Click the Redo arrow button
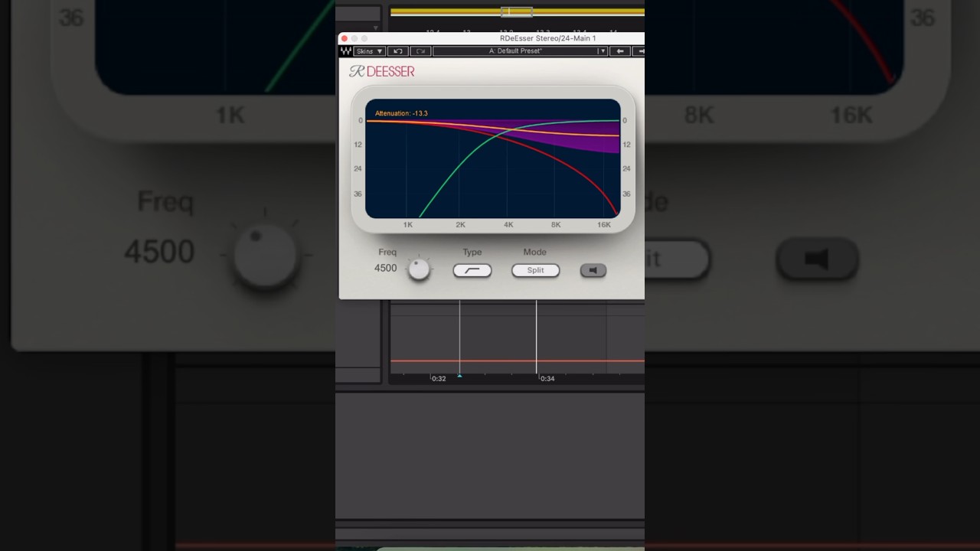Image resolution: width=980 pixels, height=551 pixels. pyautogui.click(x=420, y=51)
